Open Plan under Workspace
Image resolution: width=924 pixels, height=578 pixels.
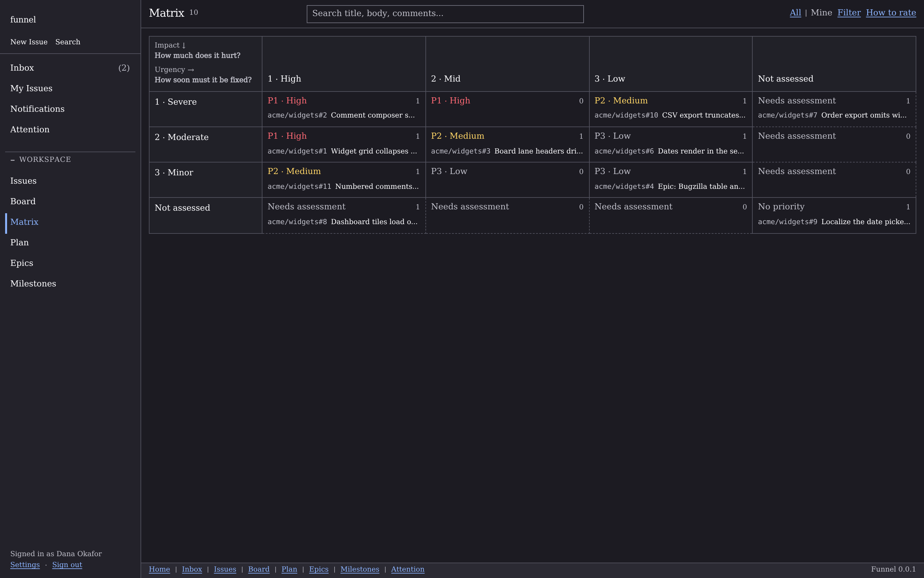click(x=70, y=242)
